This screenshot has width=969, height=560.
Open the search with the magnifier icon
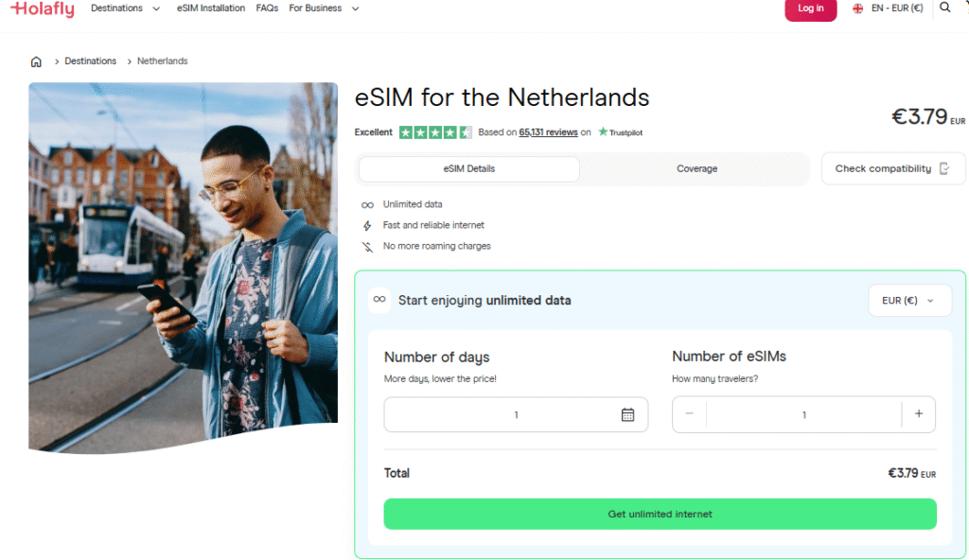(x=944, y=8)
